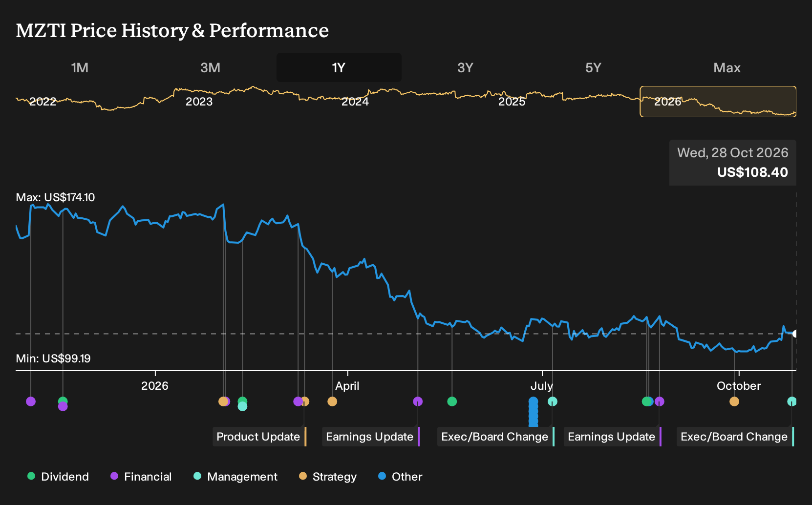Viewport: 812px width, 505px height.
Task: Toggle the Management legend filter
Action: 235,477
